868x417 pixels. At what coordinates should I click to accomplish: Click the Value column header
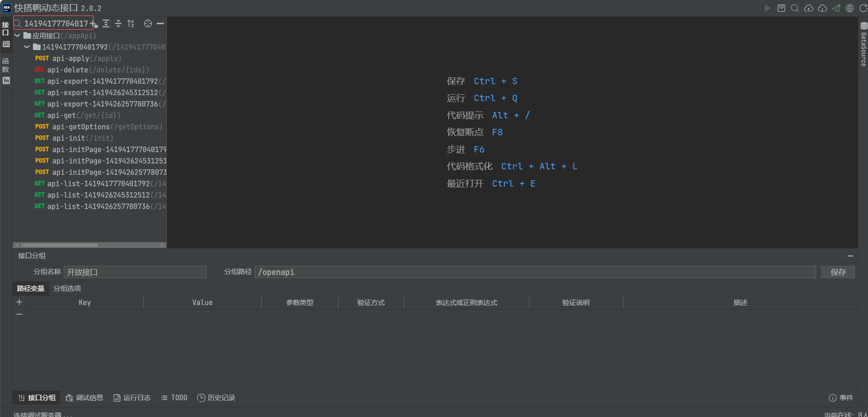point(202,303)
